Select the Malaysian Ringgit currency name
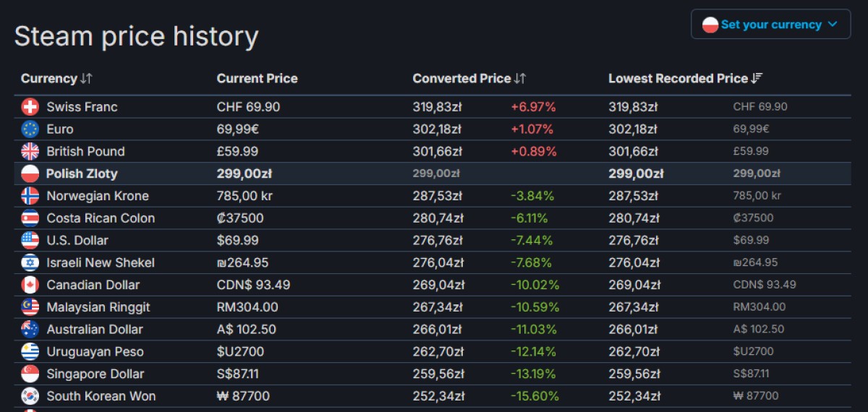Viewport: 868px width, 412px height. tap(98, 307)
